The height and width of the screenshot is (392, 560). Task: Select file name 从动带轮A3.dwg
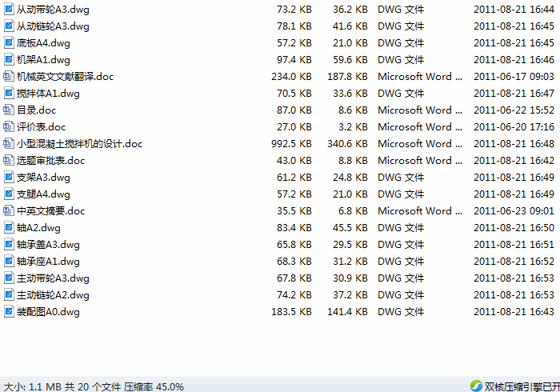(53, 10)
